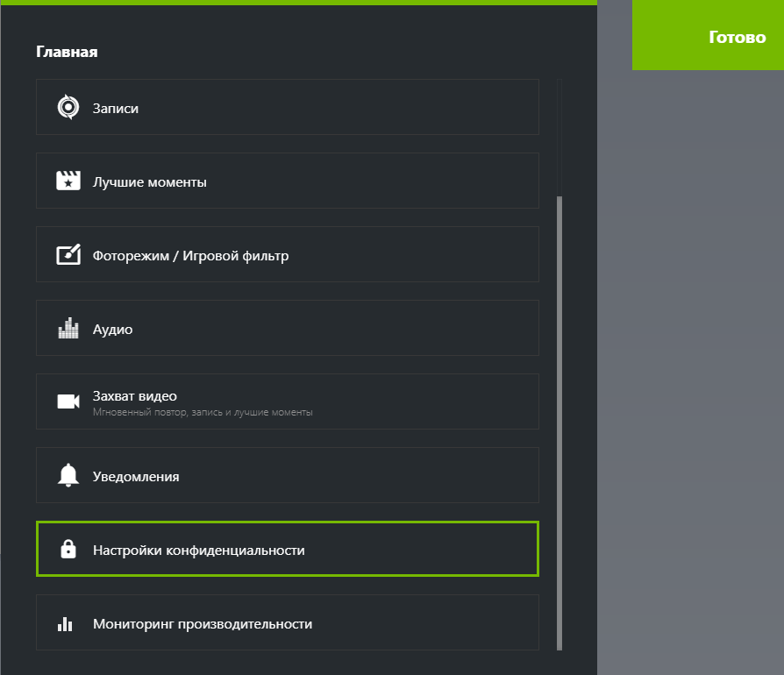Open the Лучшие моменты section

tap(287, 182)
